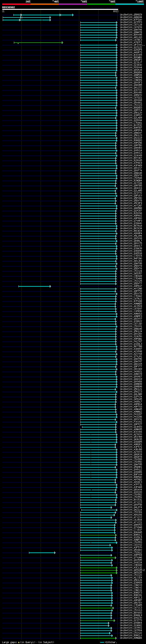
Task: Click cyan alignment bar of UniRef100_Q5M9Z9
Action: (x=43, y=15)
